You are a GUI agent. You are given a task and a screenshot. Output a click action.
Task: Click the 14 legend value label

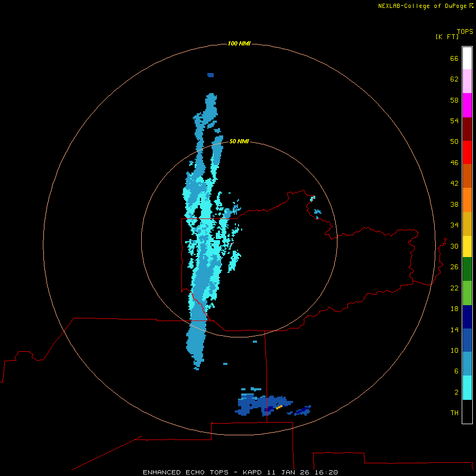coord(454,329)
